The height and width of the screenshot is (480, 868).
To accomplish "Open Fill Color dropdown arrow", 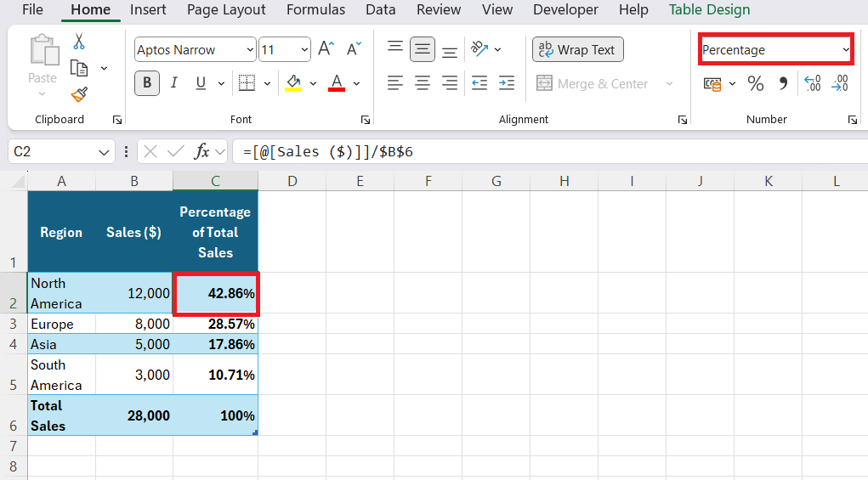I will point(313,83).
